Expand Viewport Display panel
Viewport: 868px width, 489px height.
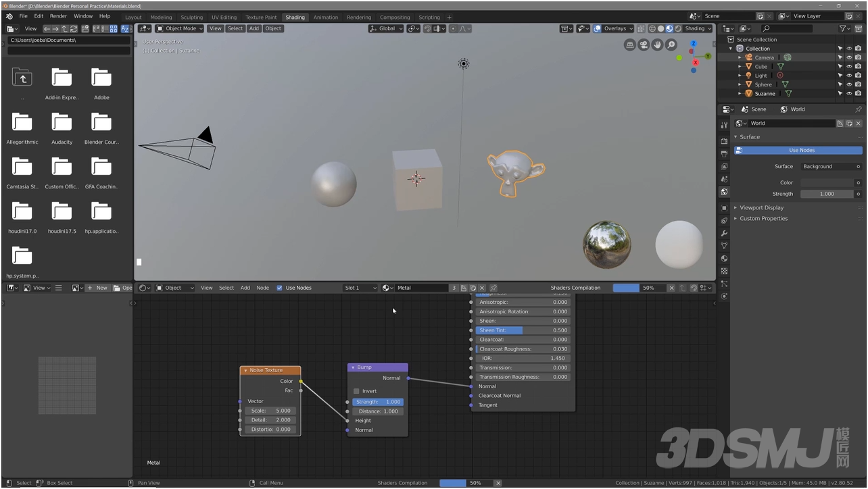pyautogui.click(x=761, y=208)
